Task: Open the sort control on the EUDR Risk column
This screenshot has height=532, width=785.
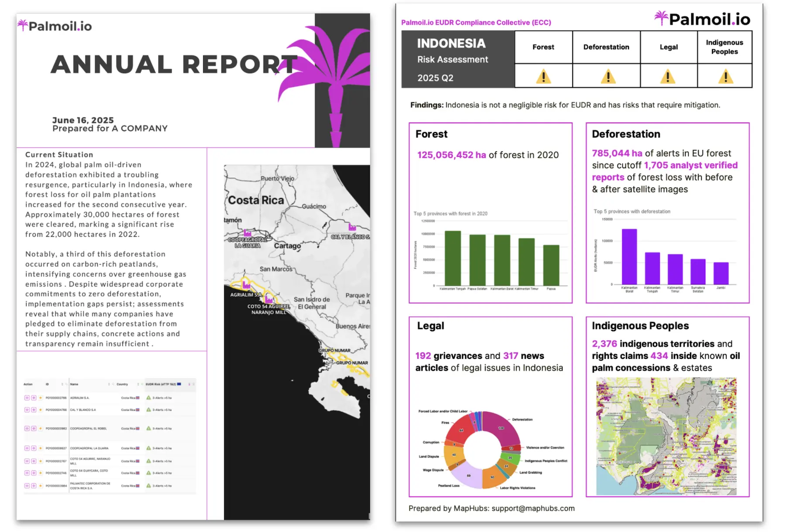Action: coord(189,384)
